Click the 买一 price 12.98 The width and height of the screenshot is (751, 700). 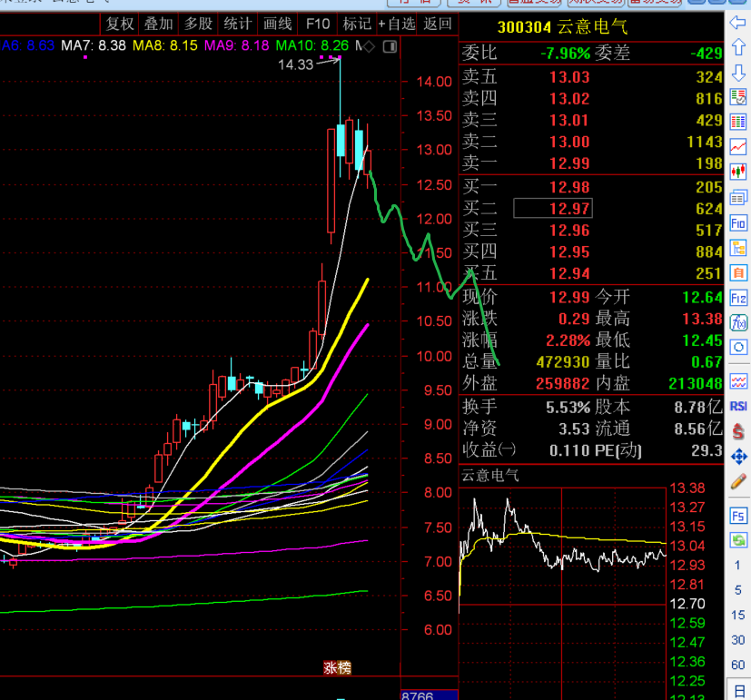point(569,187)
